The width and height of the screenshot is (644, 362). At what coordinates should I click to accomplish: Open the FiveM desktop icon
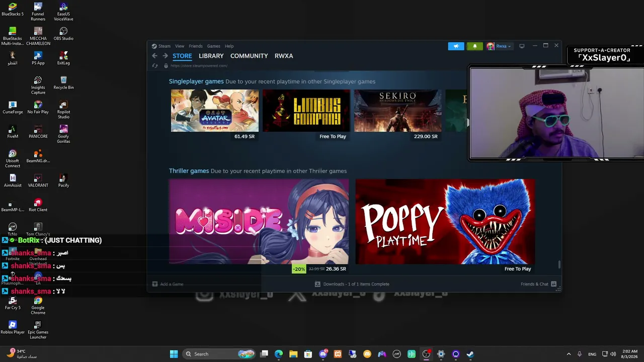point(13,132)
